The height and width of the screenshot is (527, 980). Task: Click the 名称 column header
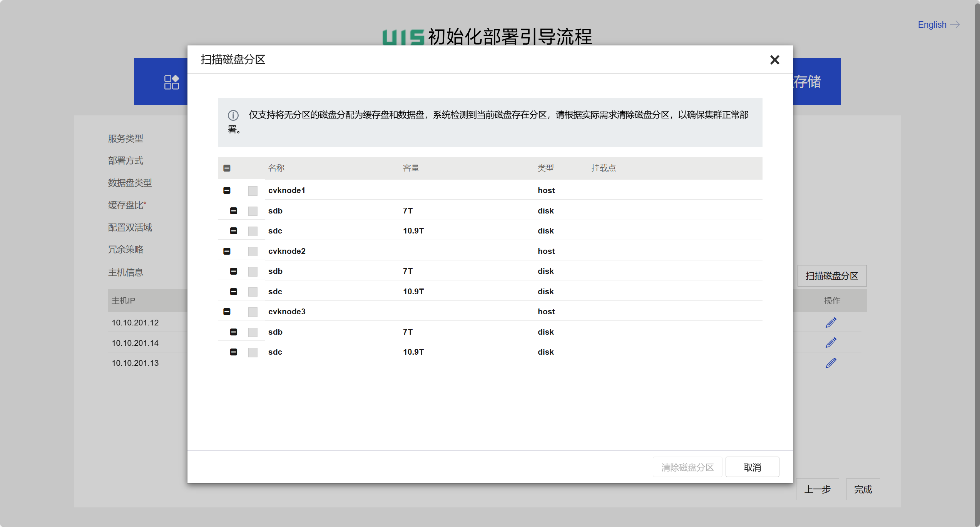(276, 168)
